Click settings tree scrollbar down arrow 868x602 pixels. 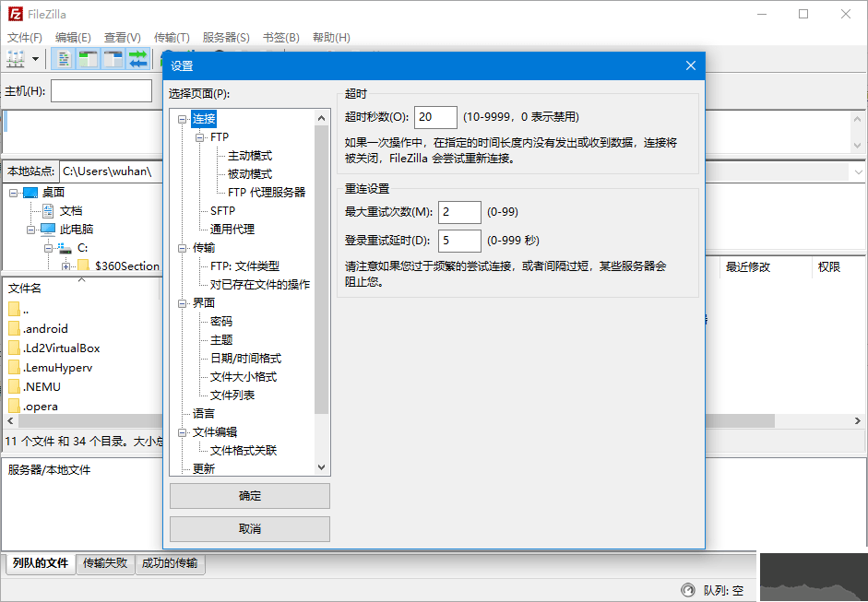pyautogui.click(x=322, y=467)
